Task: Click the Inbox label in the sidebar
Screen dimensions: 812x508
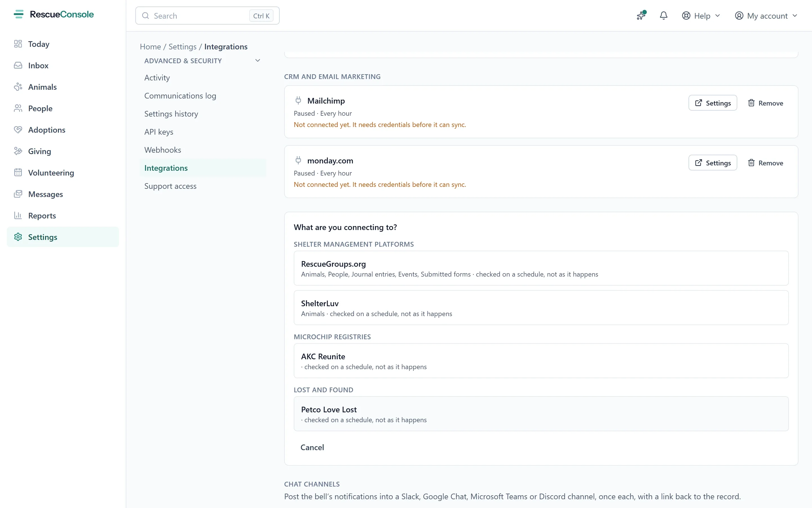Action: click(x=38, y=65)
